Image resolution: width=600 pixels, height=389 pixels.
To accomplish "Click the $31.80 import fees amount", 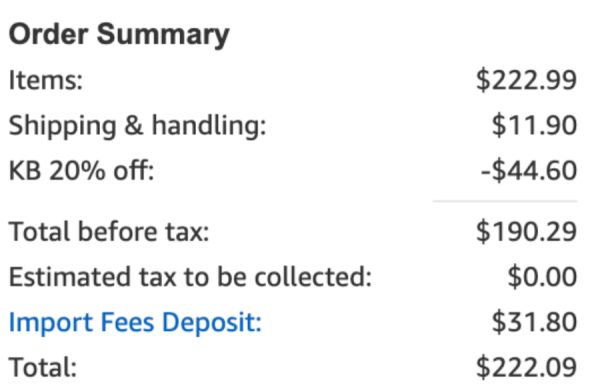I will (534, 322).
